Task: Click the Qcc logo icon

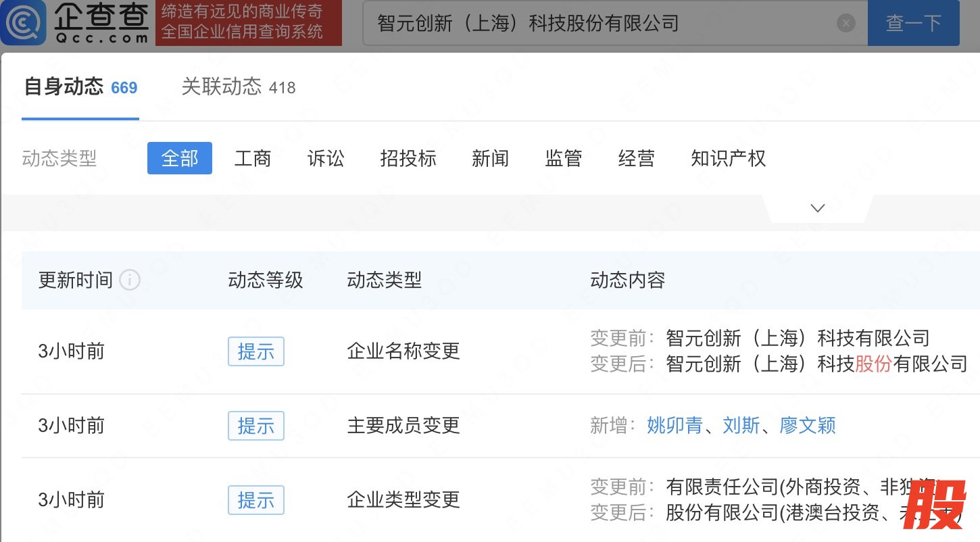Action: point(24,22)
